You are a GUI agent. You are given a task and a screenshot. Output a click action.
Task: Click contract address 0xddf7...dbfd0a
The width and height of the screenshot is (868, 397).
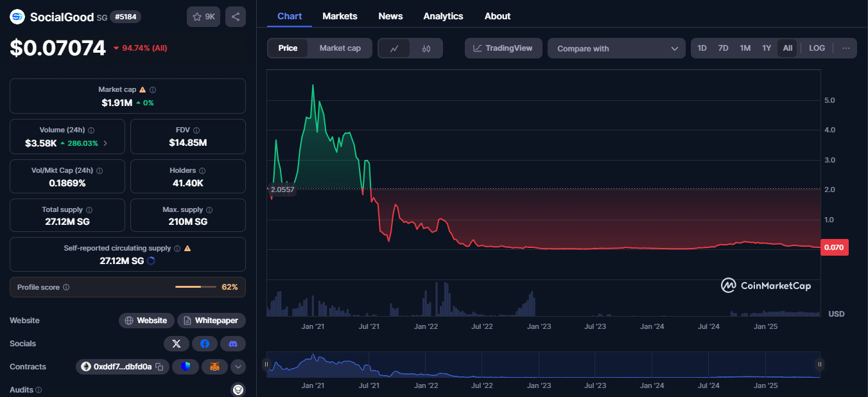[123, 367]
